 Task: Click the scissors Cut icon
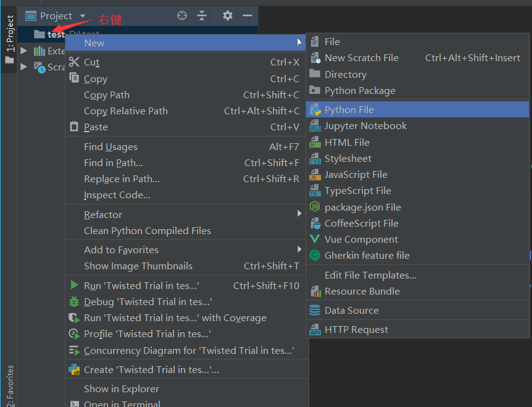(x=74, y=62)
